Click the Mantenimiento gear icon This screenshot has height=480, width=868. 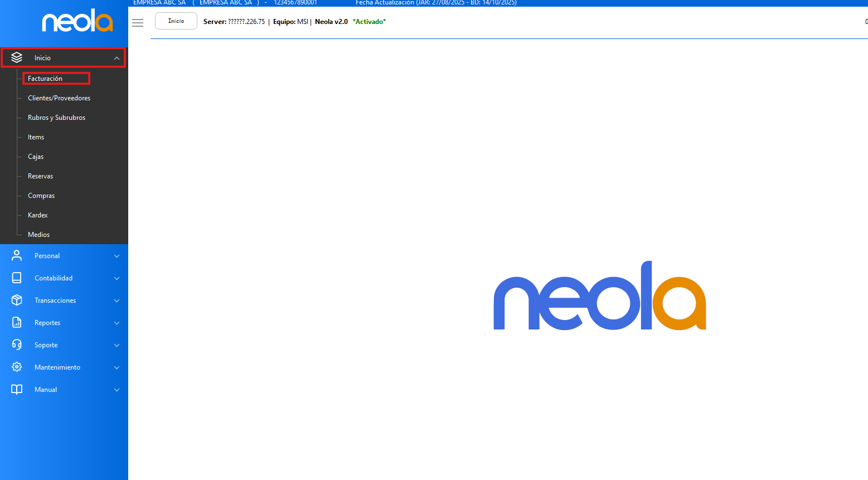click(x=17, y=367)
